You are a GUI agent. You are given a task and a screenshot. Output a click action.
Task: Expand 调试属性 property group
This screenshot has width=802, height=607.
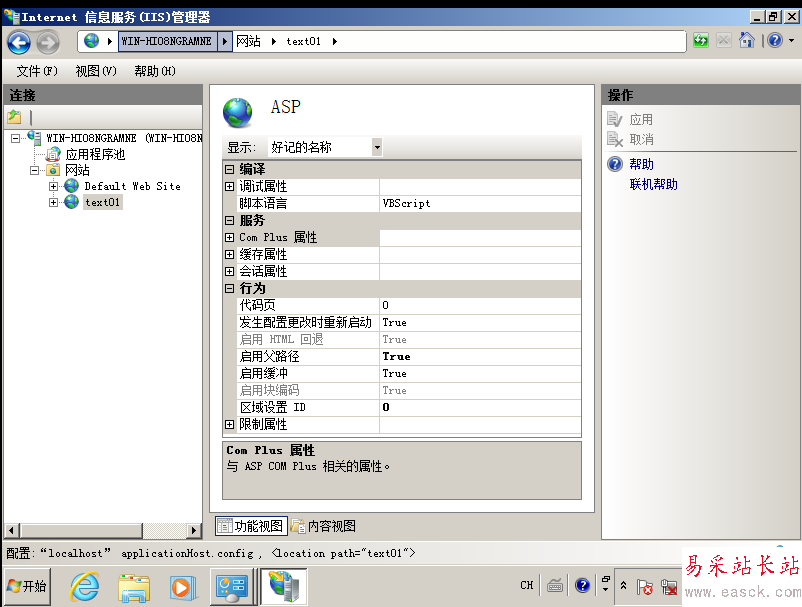click(230, 187)
